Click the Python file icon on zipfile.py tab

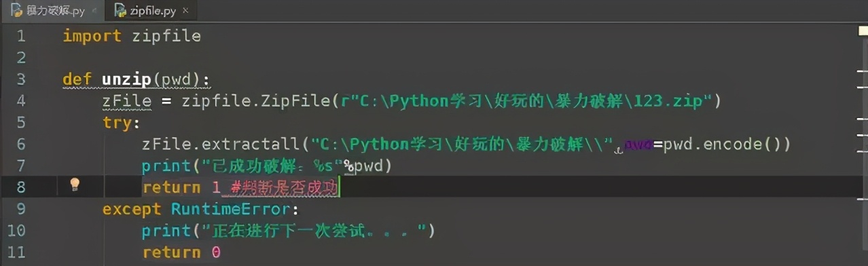(x=120, y=10)
